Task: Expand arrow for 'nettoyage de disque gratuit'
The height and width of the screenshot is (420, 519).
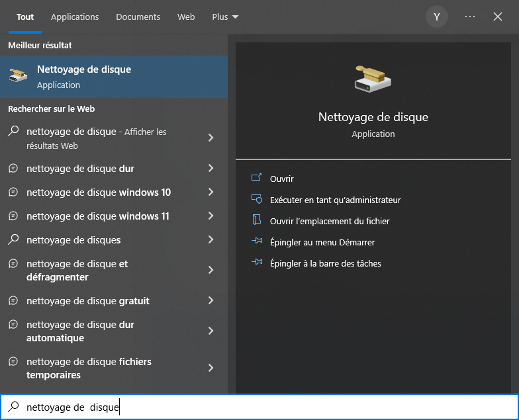Action: pyautogui.click(x=211, y=301)
